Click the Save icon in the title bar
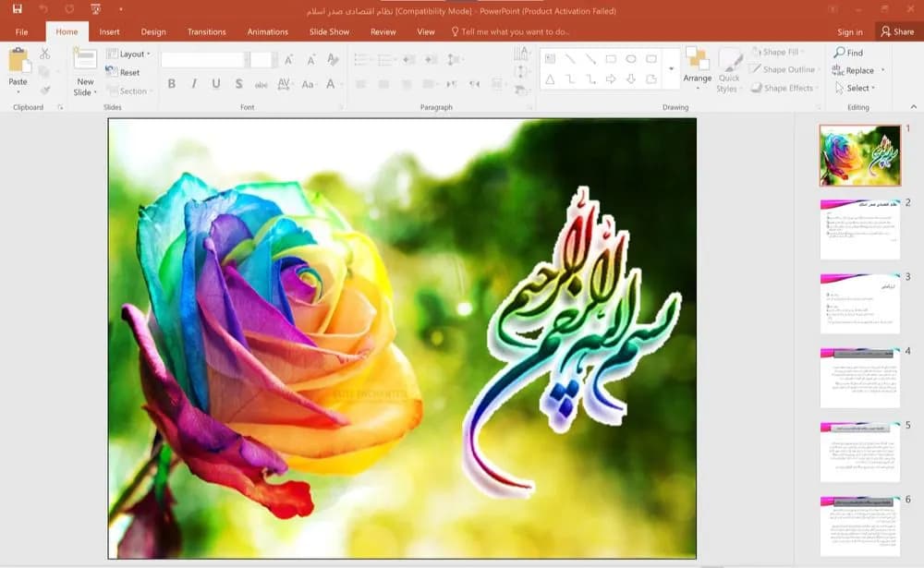Image resolution: width=924 pixels, height=568 pixels. pos(17,9)
